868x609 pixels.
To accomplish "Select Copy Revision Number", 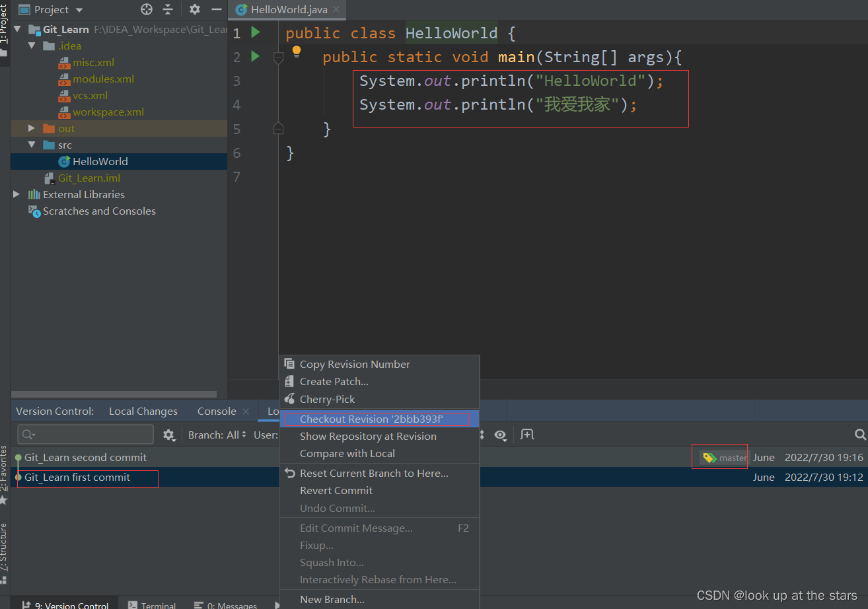I will [379, 365].
